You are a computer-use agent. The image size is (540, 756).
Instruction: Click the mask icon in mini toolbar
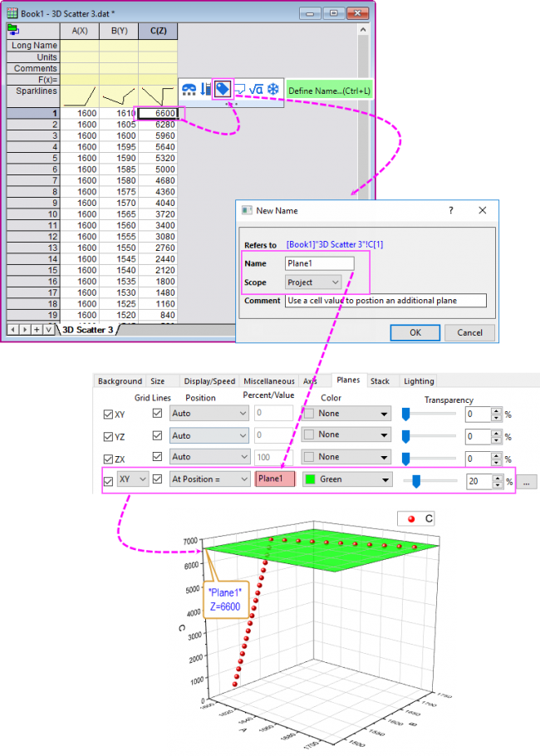[x=189, y=89]
